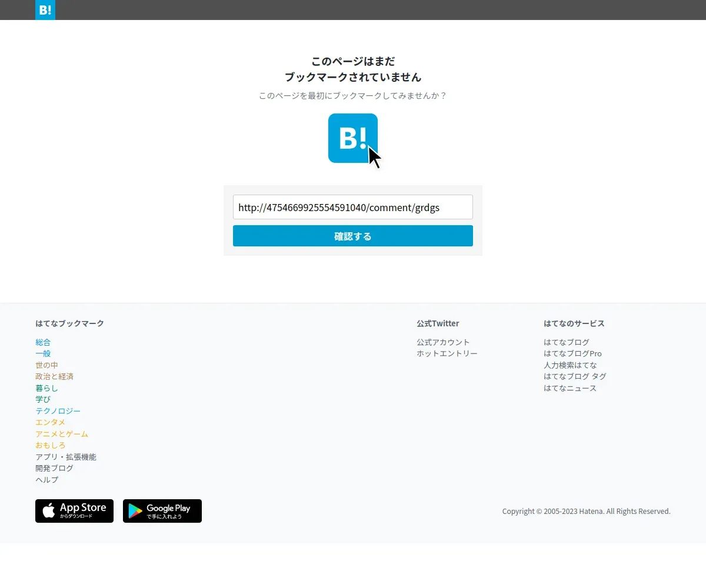Click the このページはまだ heading text
This screenshot has width=706, height=588.
(x=353, y=61)
